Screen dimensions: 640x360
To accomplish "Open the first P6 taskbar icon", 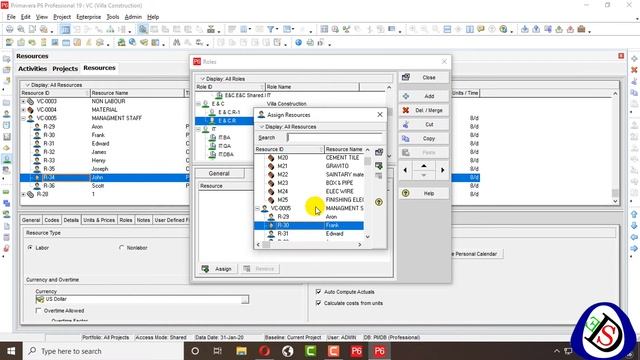I will click(356, 351).
